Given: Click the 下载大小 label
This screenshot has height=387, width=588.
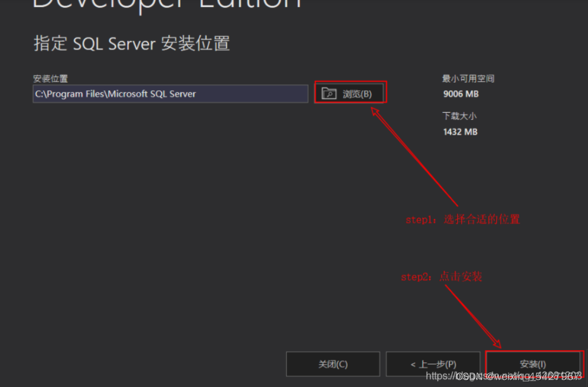Looking at the screenshot, I should tap(459, 116).
